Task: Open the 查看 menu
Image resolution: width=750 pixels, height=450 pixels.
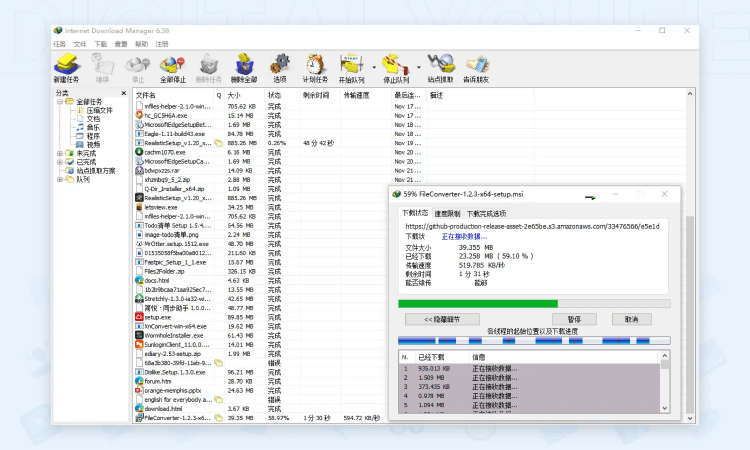Action: pyautogui.click(x=121, y=44)
